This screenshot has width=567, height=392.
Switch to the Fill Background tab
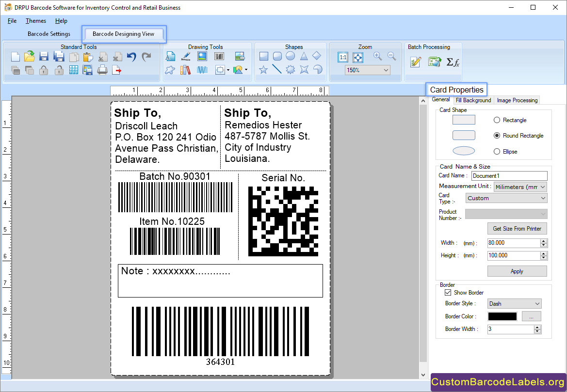tap(473, 100)
